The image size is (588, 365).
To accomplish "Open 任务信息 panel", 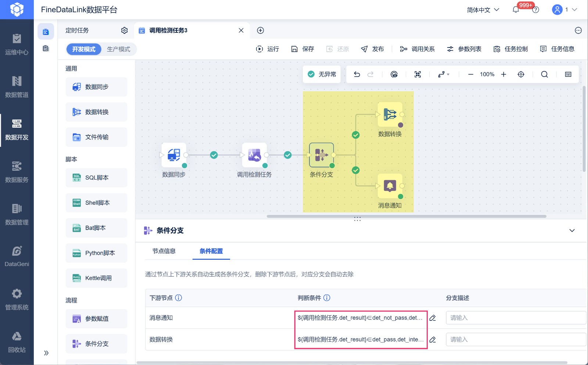I will [557, 49].
